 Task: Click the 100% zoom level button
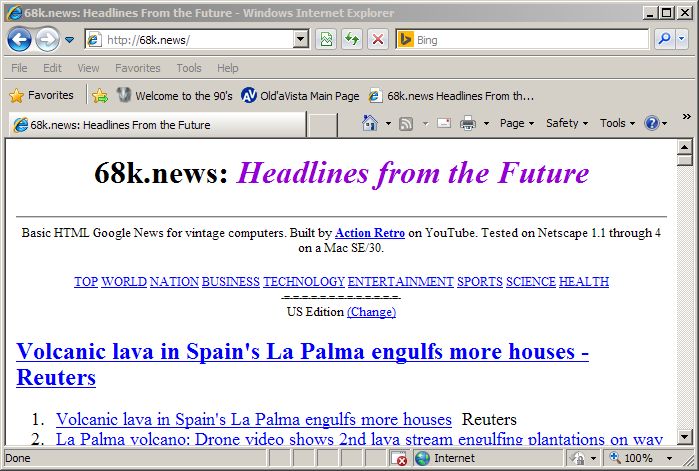[632, 458]
